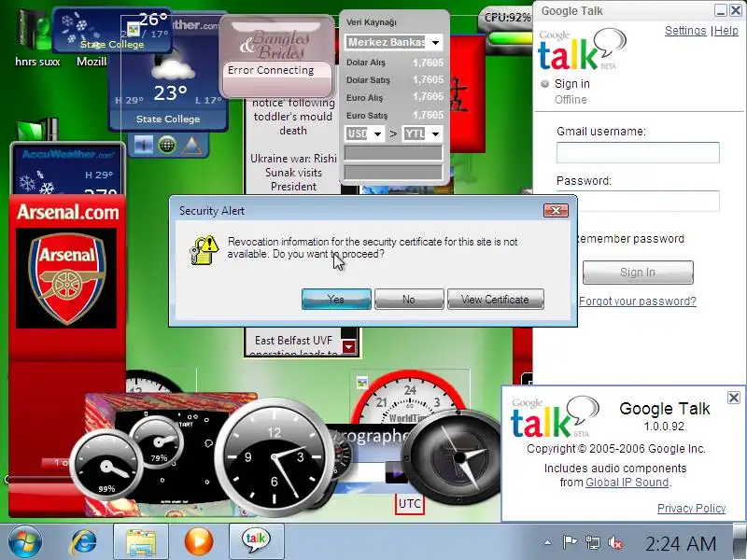Click View Certificate in the Security Alert

(496, 299)
